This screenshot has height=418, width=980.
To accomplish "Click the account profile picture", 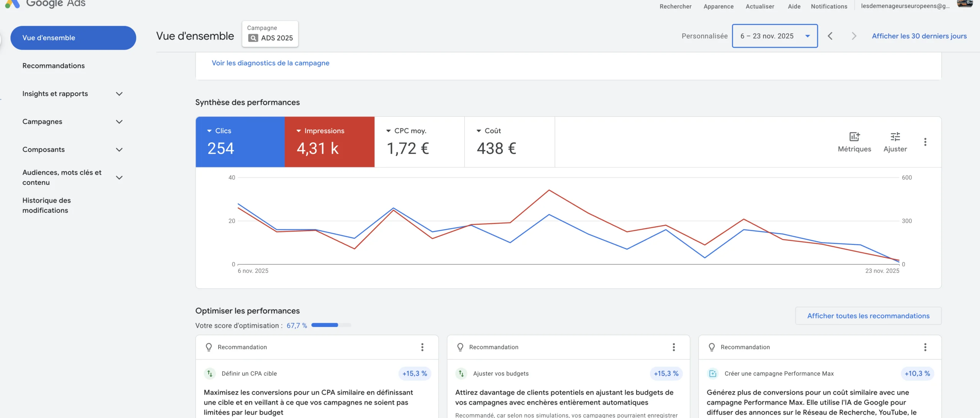I will tap(965, 4).
